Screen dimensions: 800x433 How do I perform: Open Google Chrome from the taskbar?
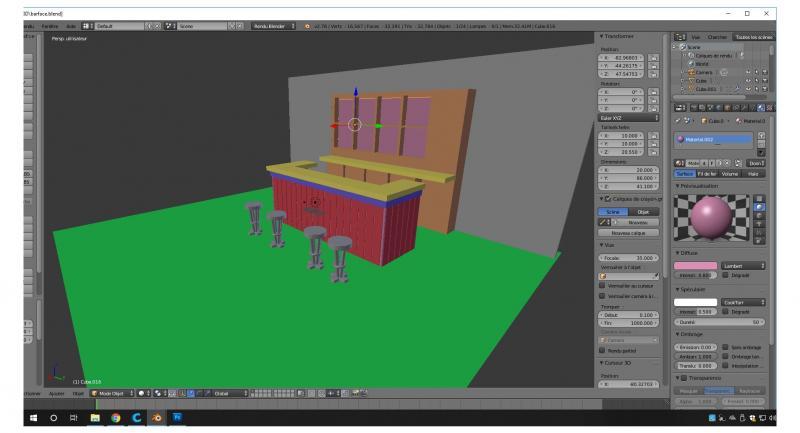pyautogui.click(x=115, y=417)
